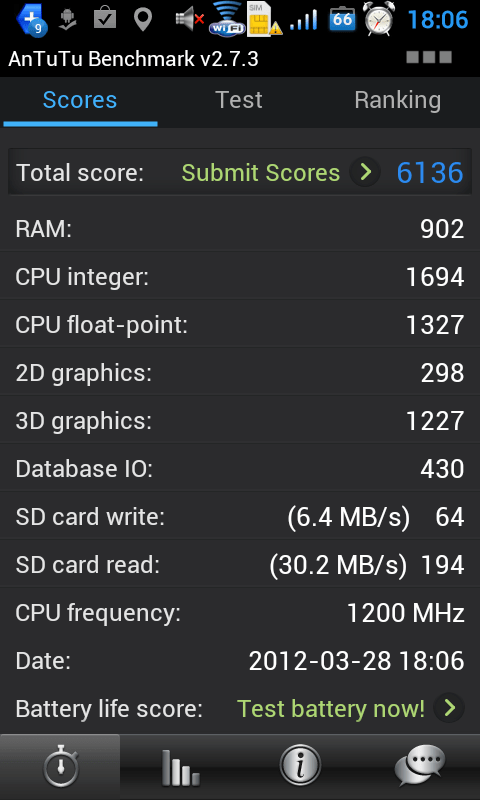Switch to the Ranking tab
Screen dimensions: 480x800
(397, 100)
